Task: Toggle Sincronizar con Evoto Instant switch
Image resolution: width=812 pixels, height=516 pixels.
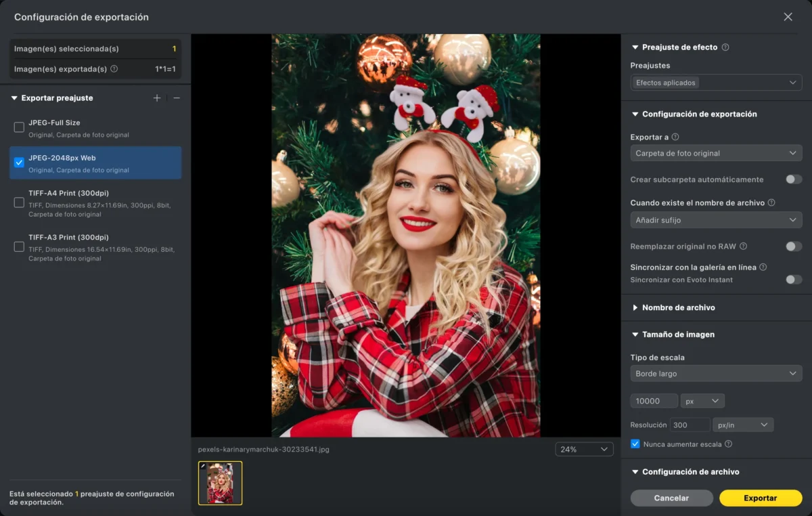Action: click(793, 280)
